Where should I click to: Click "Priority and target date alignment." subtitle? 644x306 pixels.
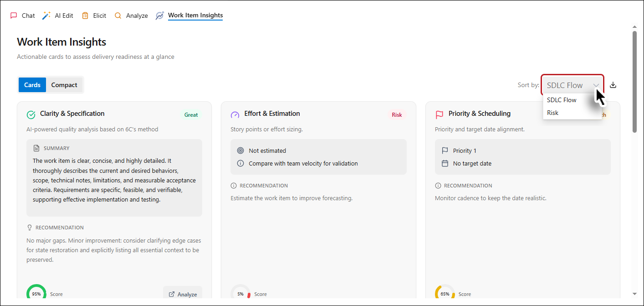pos(480,129)
